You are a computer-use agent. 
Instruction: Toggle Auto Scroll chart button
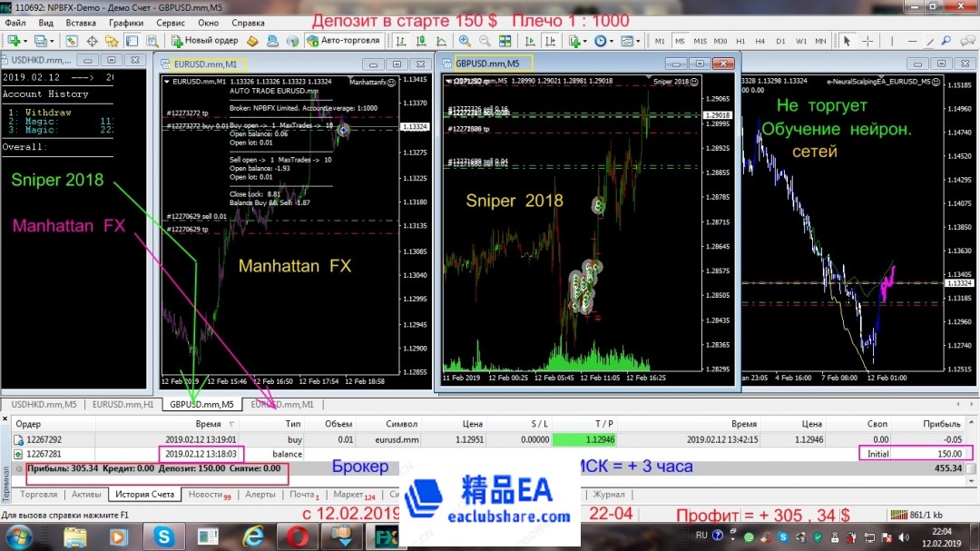point(530,41)
